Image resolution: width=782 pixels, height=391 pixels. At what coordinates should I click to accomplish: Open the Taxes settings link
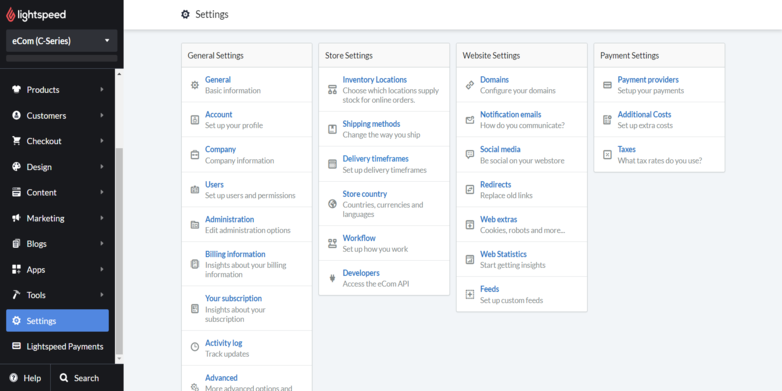(x=626, y=149)
